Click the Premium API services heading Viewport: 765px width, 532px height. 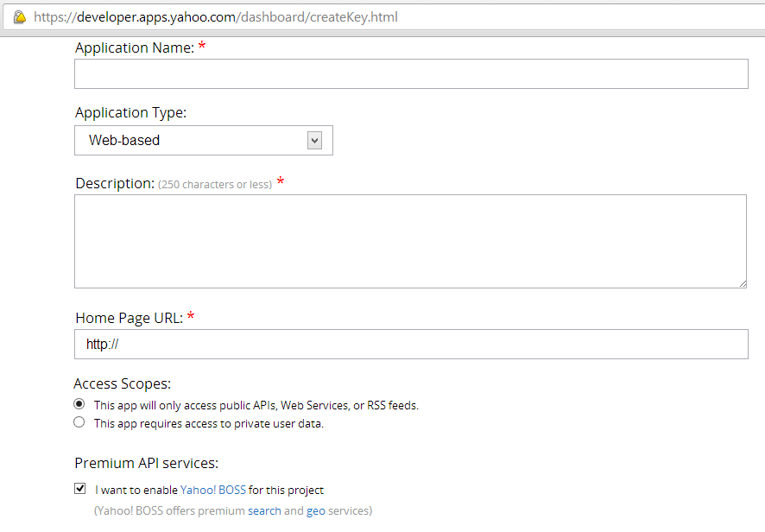coord(147,463)
